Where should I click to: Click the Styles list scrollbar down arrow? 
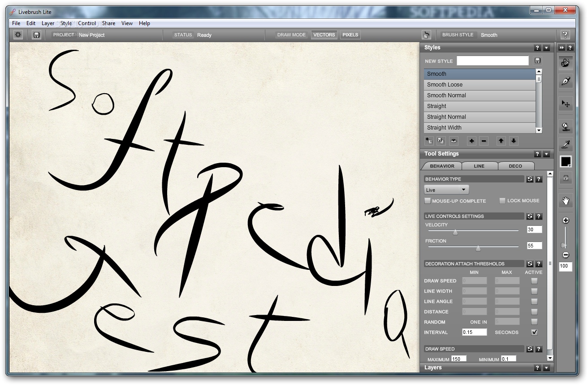(x=539, y=130)
